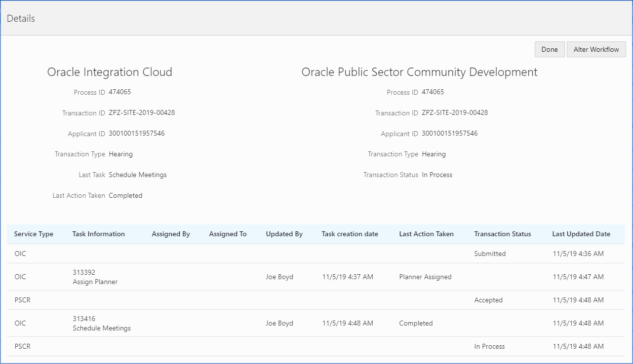The height and width of the screenshot is (364, 633).
Task: Click Assigned By column header
Action: [171, 234]
